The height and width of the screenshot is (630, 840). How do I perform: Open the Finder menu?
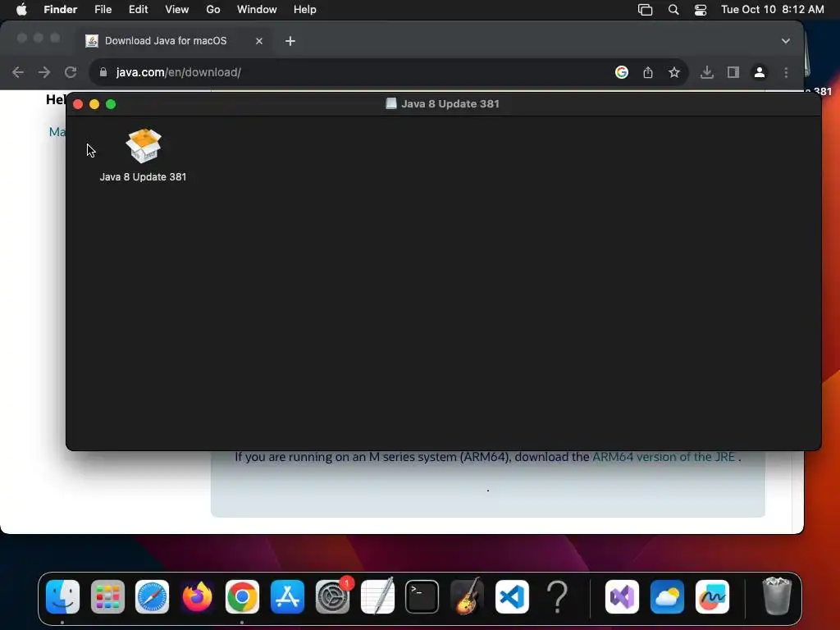(60, 10)
